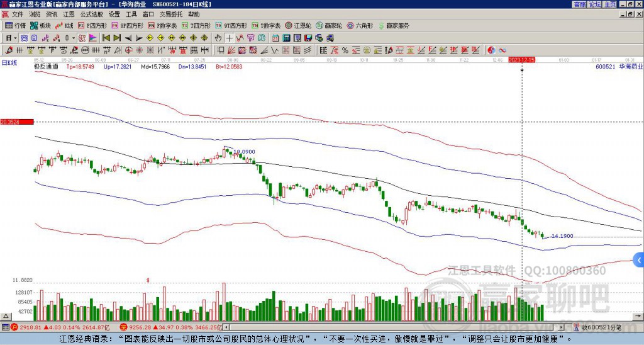Viewport: 644px width, 345px height.
Task: Open the T四方形 tool
Action: coord(196,25)
